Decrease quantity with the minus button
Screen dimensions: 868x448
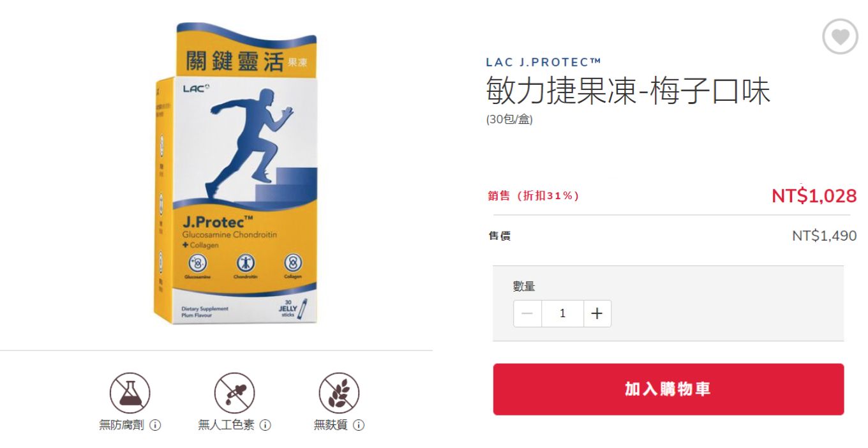pos(527,313)
